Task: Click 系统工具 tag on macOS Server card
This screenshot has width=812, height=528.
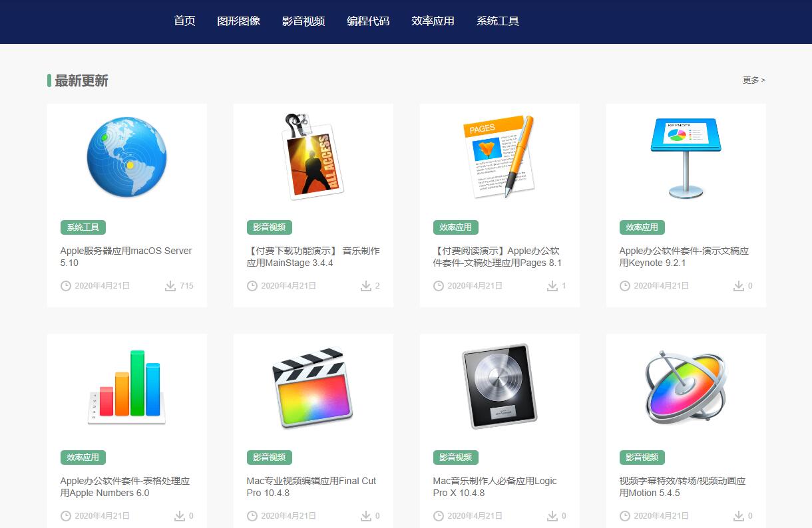Action: (83, 227)
